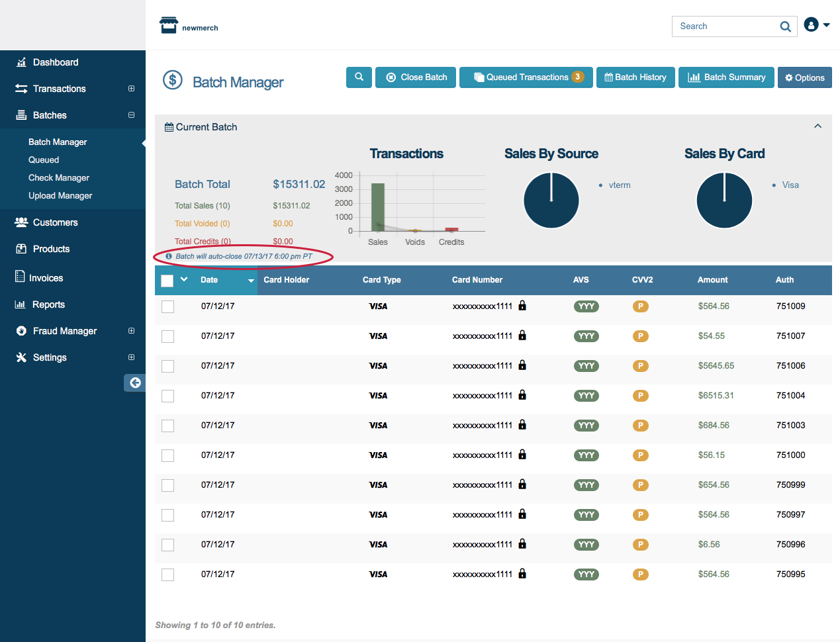Image resolution: width=840 pixels, height=642 pixels.
Task: Select the checkbox for transaction auth 750995
Action: (168, 574)
